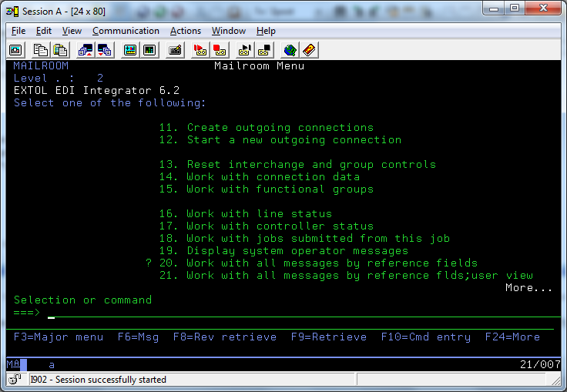Open the Help menu

coord(266,31)
